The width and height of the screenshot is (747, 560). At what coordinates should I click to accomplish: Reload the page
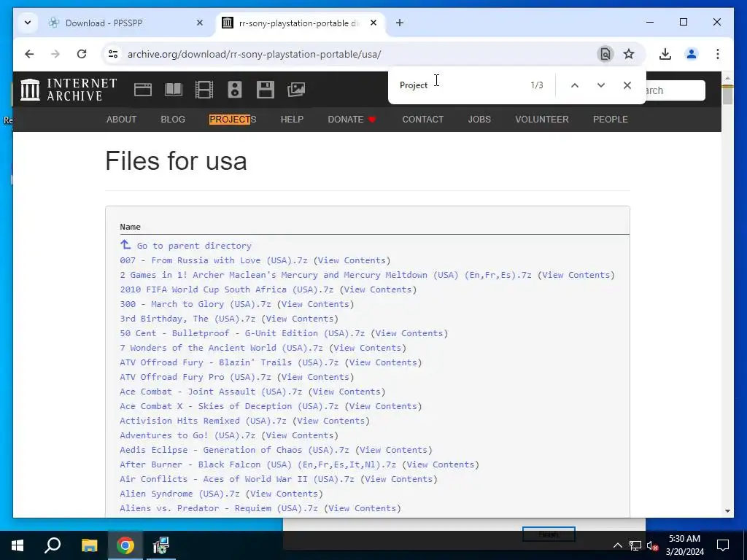tap(82, 54)
